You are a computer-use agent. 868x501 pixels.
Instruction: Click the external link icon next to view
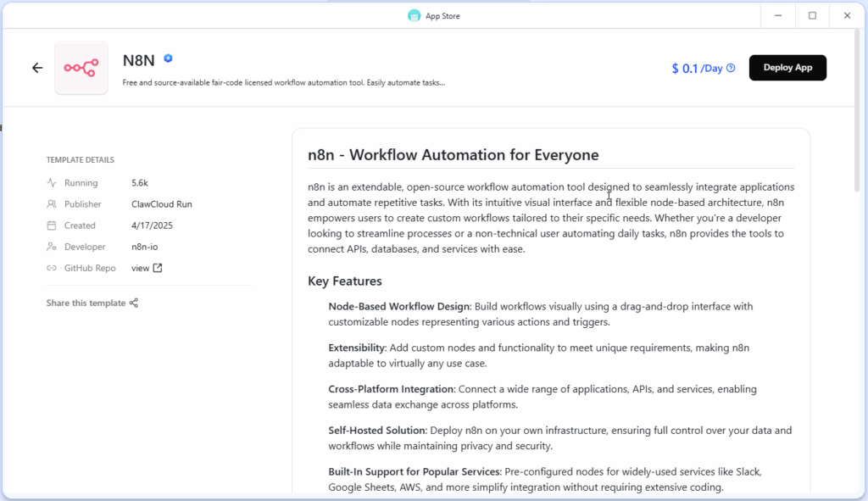(x=158, y=268)
